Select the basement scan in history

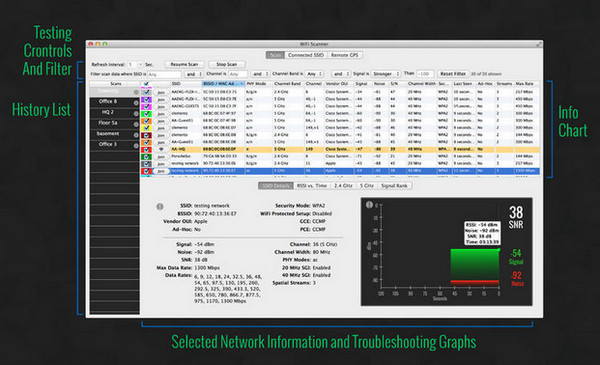pyautogui.click(x=114, y=134)
